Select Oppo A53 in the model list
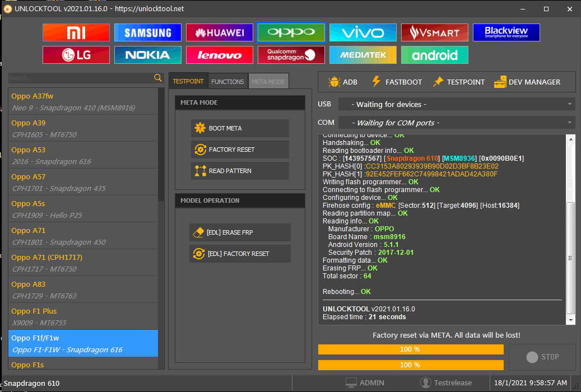This screenshot has height=392, width=581. pos(83,155)
